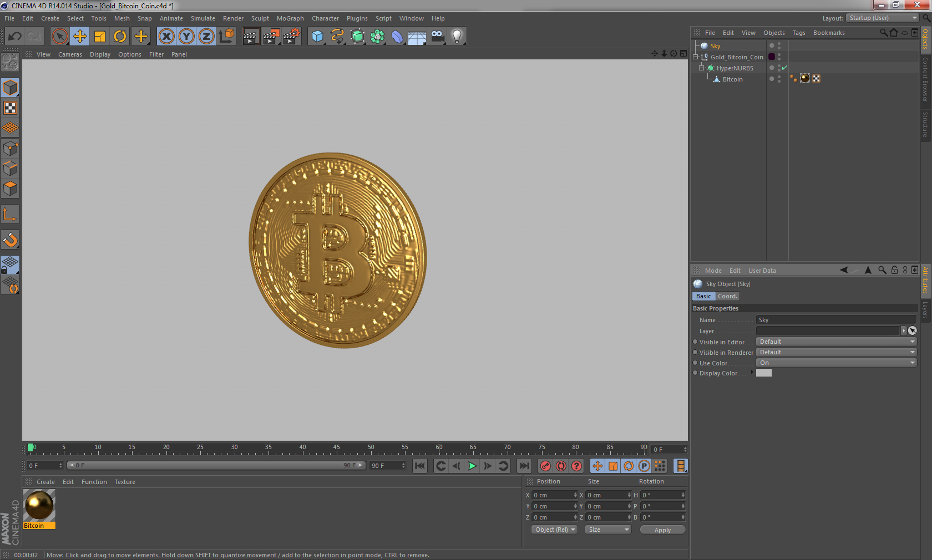This screenshot has width=932, height=560.
Task: Select the Bitcoin material thumbnail
Action: (x=39, y=506)
